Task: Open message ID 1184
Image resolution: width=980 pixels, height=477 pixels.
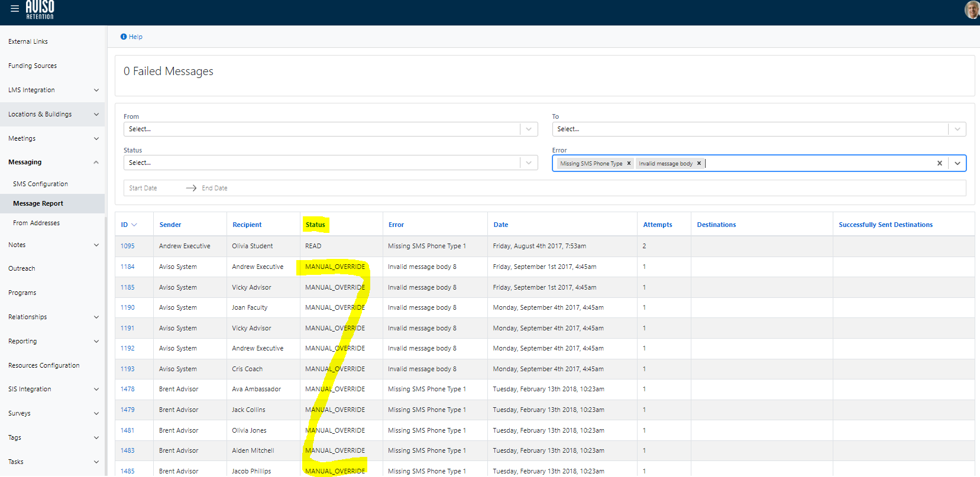Action: click(x=128, y=267)
